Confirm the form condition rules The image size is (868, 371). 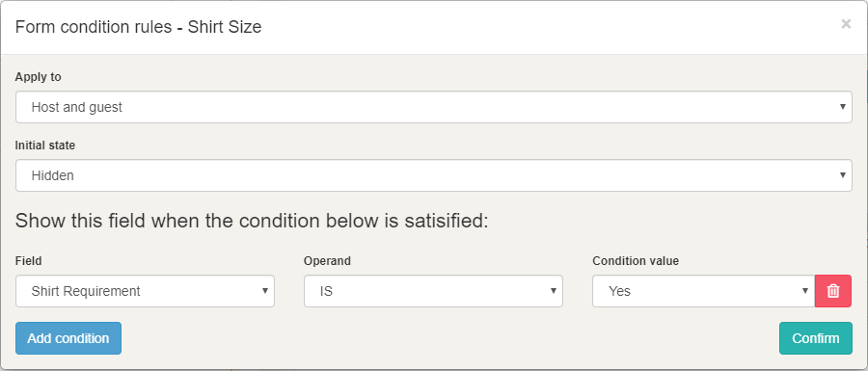(815, 338)
